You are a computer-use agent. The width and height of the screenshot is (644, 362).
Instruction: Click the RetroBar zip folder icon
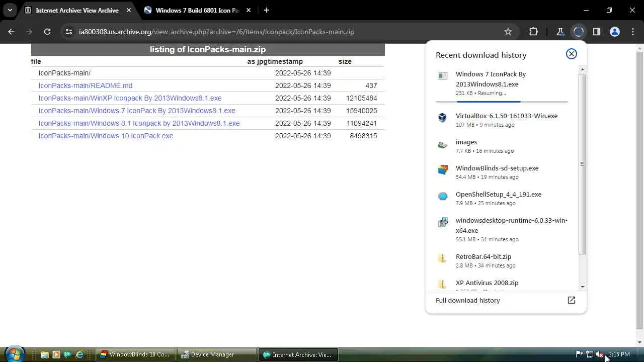(x=442, y=258)
